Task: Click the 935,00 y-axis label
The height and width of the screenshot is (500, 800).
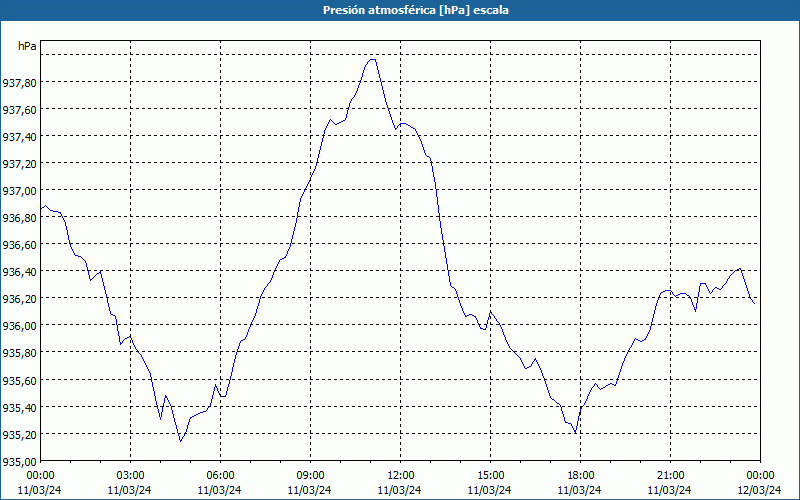Action: [19, 461]
